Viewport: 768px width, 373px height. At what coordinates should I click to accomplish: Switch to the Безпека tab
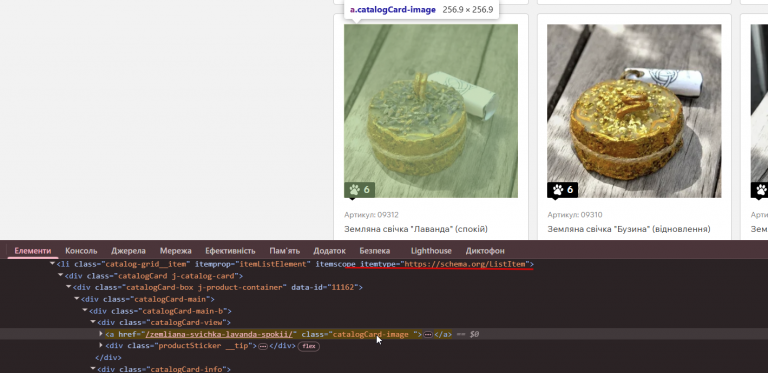point(375,251)
